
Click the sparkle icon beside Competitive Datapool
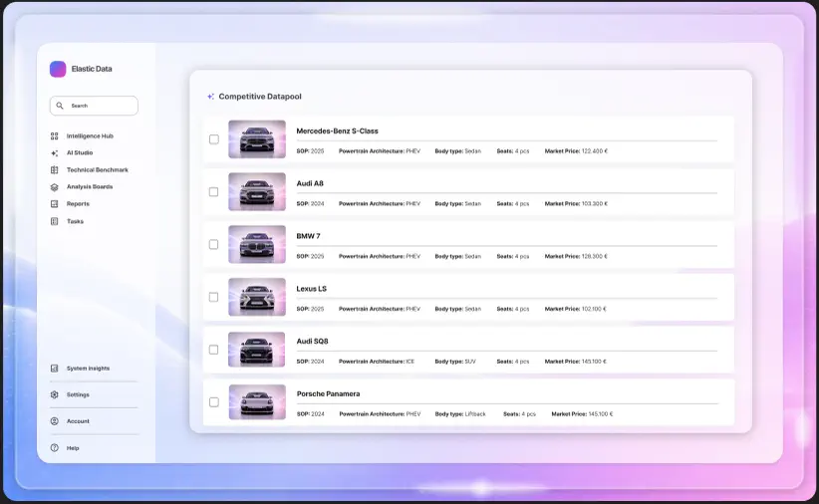click(210, 97)
